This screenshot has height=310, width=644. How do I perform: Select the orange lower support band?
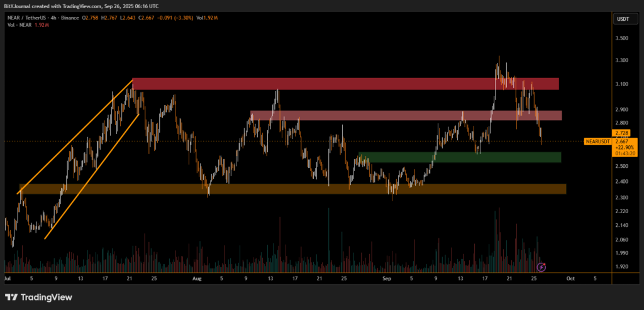(x=292, y=189)
